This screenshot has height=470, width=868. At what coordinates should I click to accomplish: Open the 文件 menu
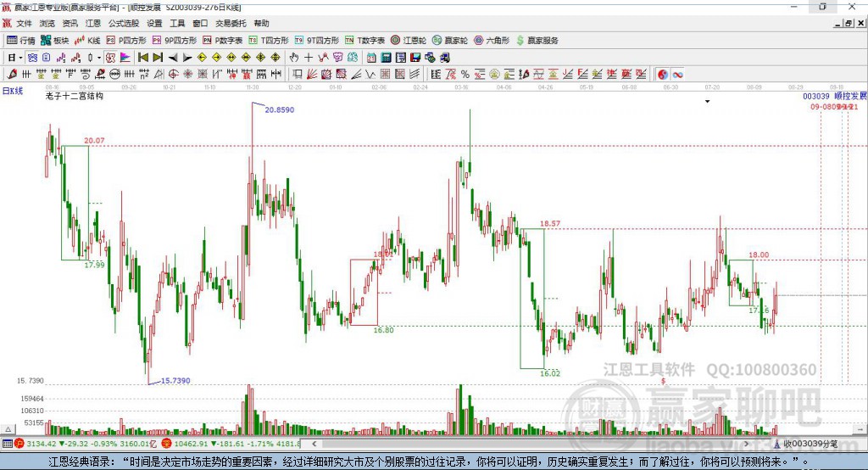coord(24,23)
